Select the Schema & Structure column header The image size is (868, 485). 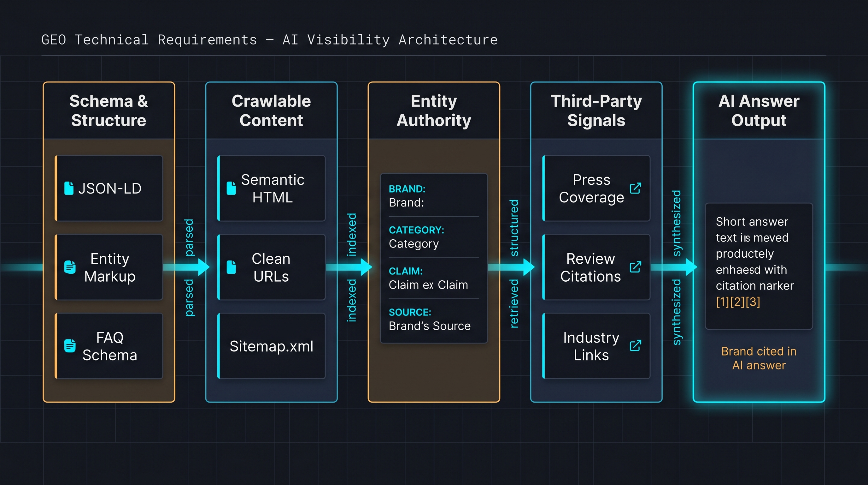(x=109, y=111)
